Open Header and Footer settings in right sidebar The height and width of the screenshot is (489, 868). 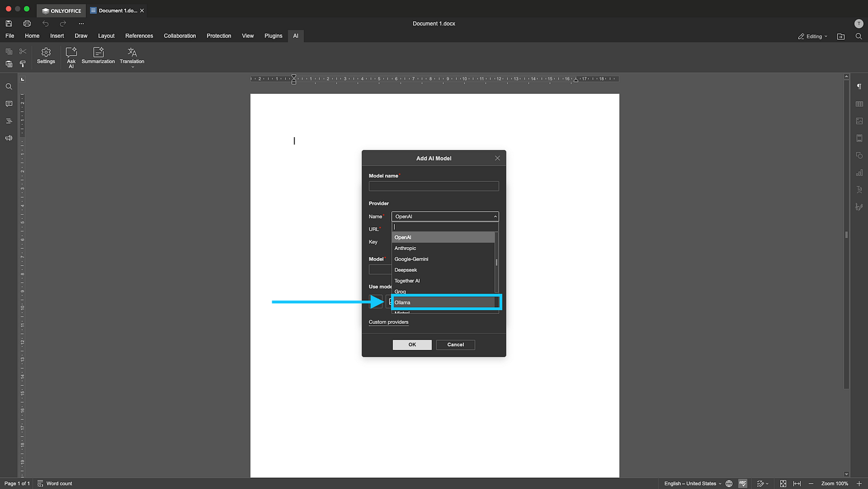pyautogui.click(x=859, y=138)
